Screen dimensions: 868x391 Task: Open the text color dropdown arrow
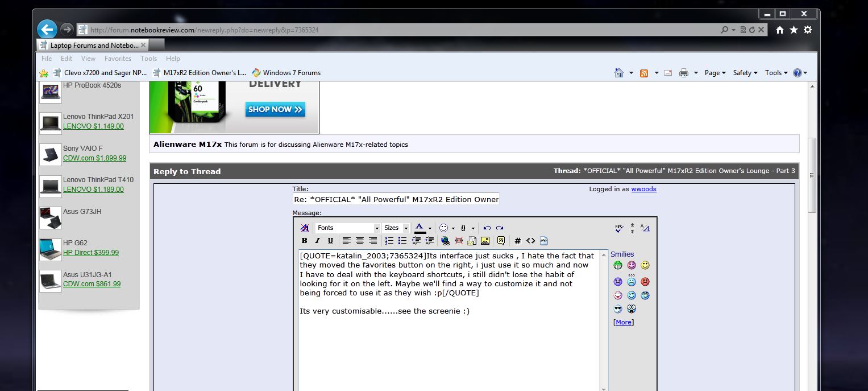(430, 228)
